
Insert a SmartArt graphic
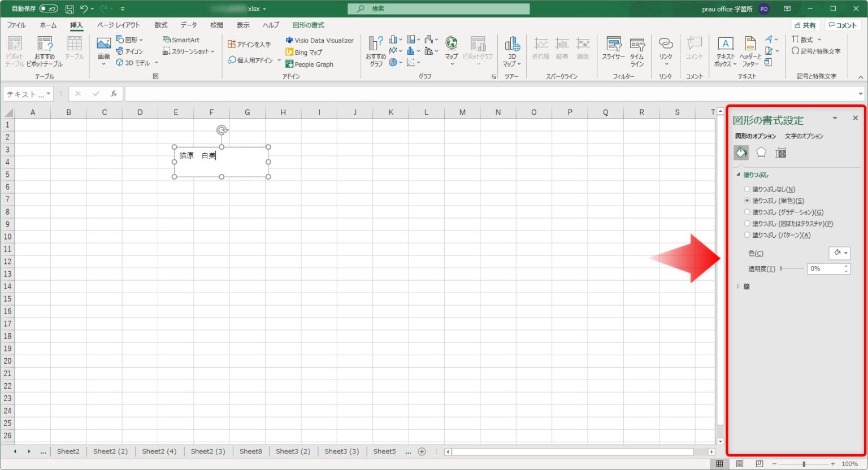click(x=181, y=40)
